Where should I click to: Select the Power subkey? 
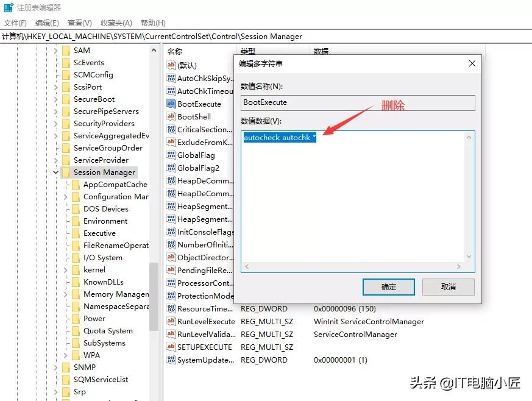pyautogui.click(x=94, y=319)
